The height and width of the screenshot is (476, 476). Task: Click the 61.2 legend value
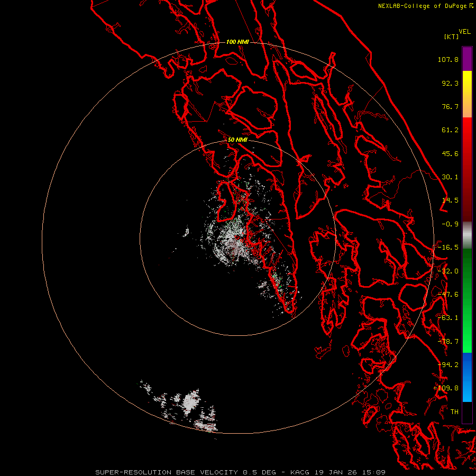click(x=450, y=130)
